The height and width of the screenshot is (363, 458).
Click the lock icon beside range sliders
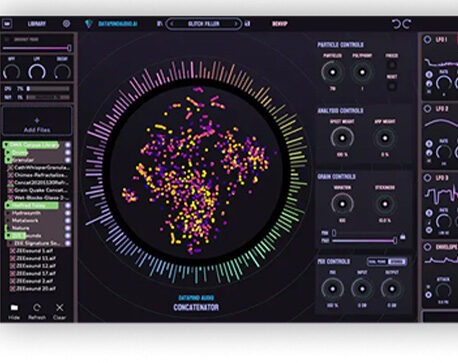403,237
